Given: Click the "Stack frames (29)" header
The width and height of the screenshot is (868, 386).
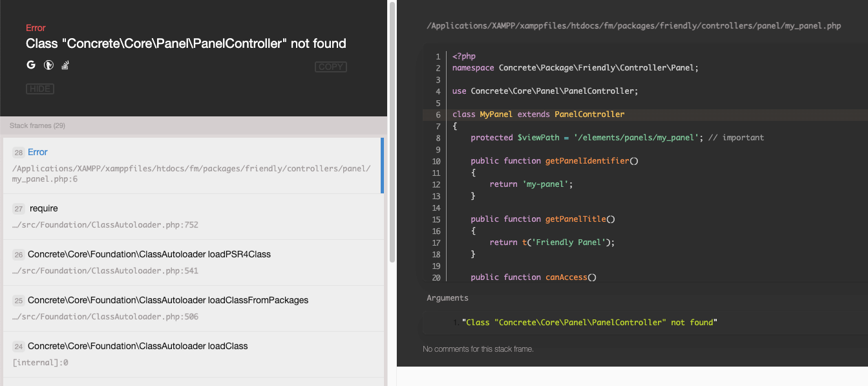Looking at the screenshot, I should 37,125.
